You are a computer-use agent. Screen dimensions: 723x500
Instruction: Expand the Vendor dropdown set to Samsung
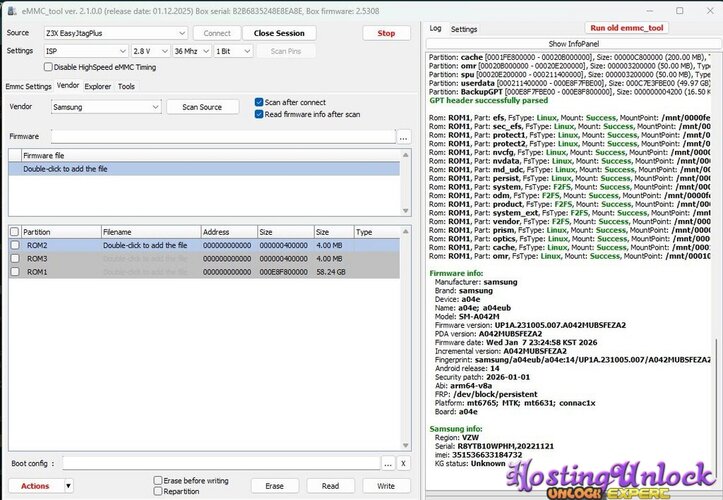pos(105,107)
